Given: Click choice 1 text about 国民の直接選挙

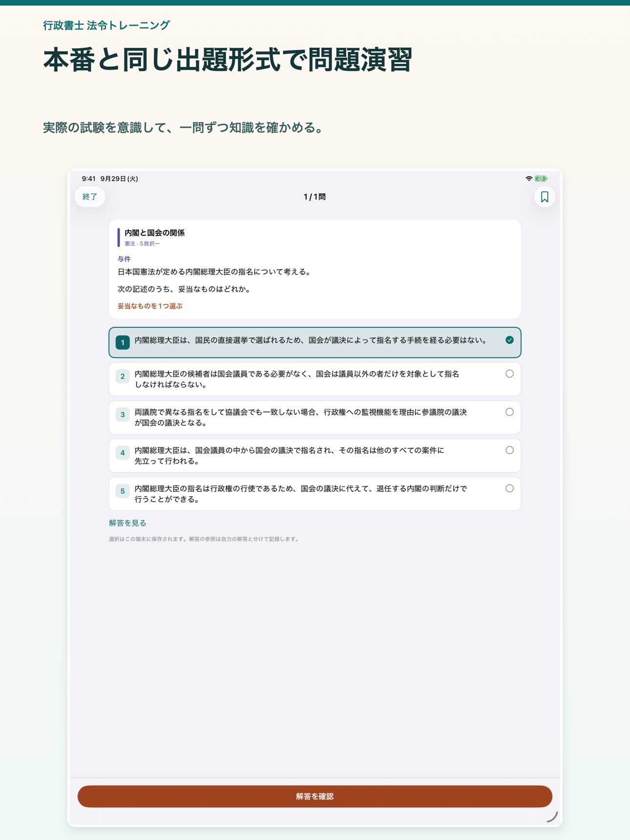Looking at the screenshot, I should coord(312,340).
